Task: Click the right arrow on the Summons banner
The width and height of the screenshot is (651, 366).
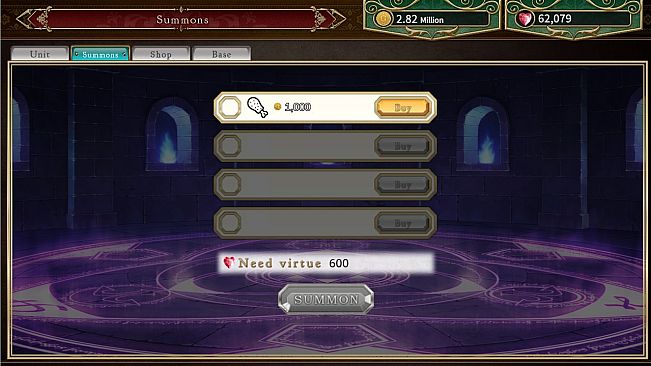Action: click(x=329, y=19)
